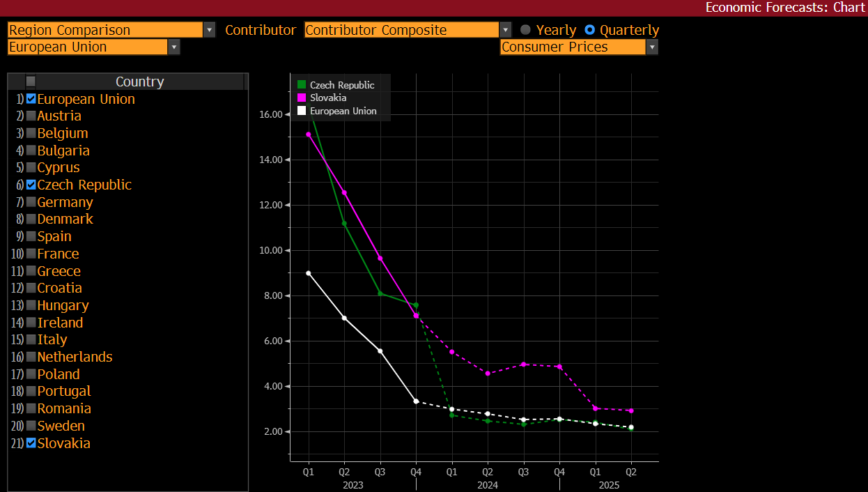Expand the Consumer Prices dropdown
868x492 pixels.
click(652, 47)
